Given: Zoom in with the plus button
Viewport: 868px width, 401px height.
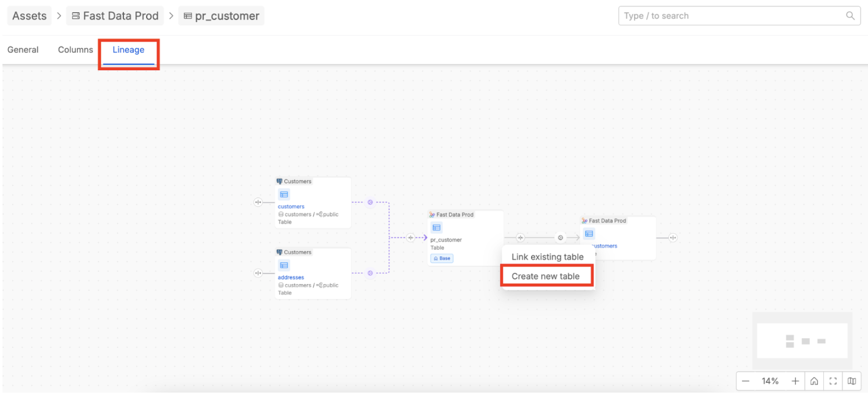Looking at the screenshot, I should 795,381.
